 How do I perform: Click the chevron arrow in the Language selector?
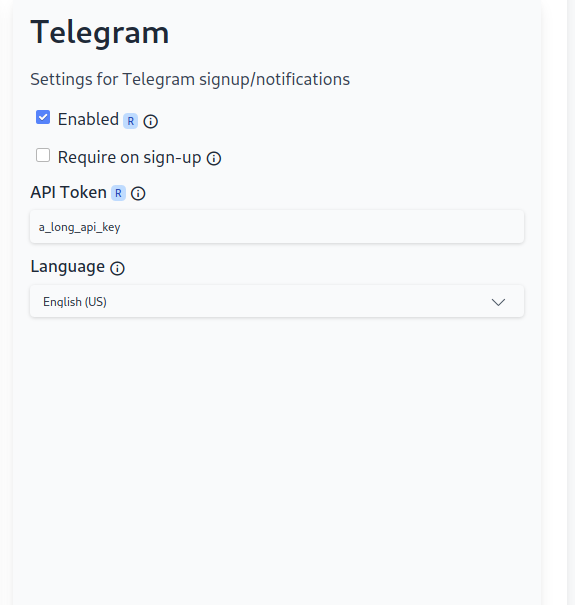[498, 302]
